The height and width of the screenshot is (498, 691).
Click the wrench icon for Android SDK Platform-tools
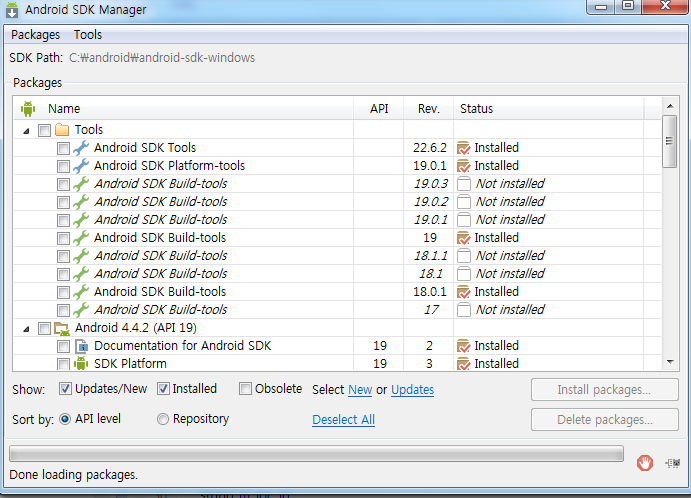[x=81, y=166]
